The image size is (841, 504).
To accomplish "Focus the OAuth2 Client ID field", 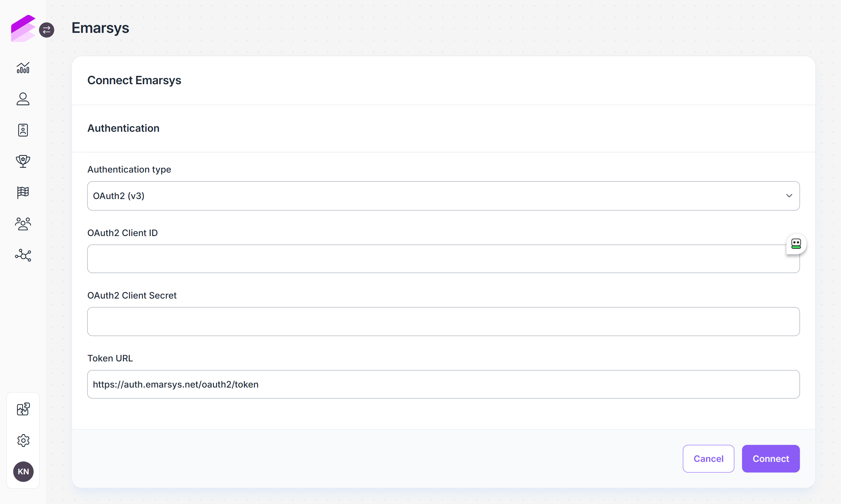I will coord(443,259).
